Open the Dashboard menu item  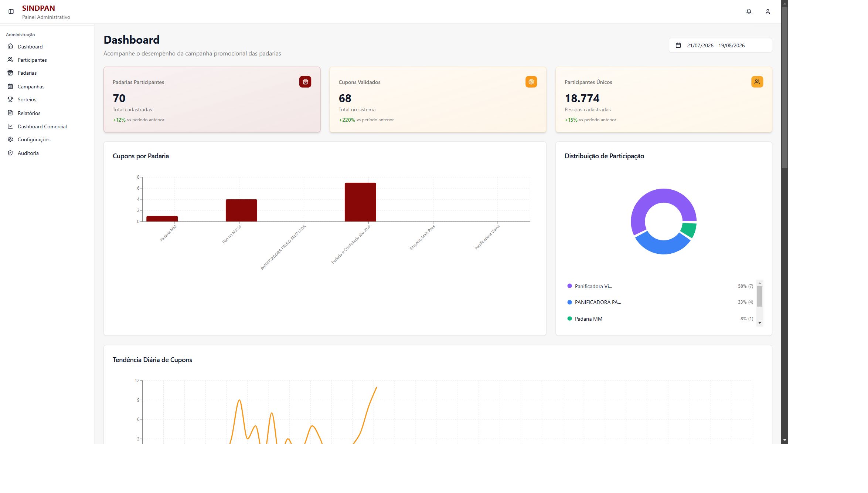(47, 47)
